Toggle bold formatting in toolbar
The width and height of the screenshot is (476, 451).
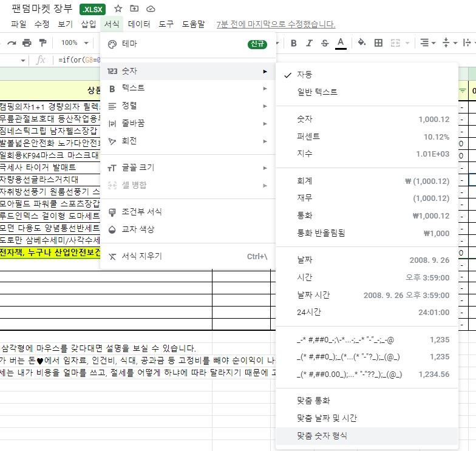pyautogui.click(x=294, y=43)
